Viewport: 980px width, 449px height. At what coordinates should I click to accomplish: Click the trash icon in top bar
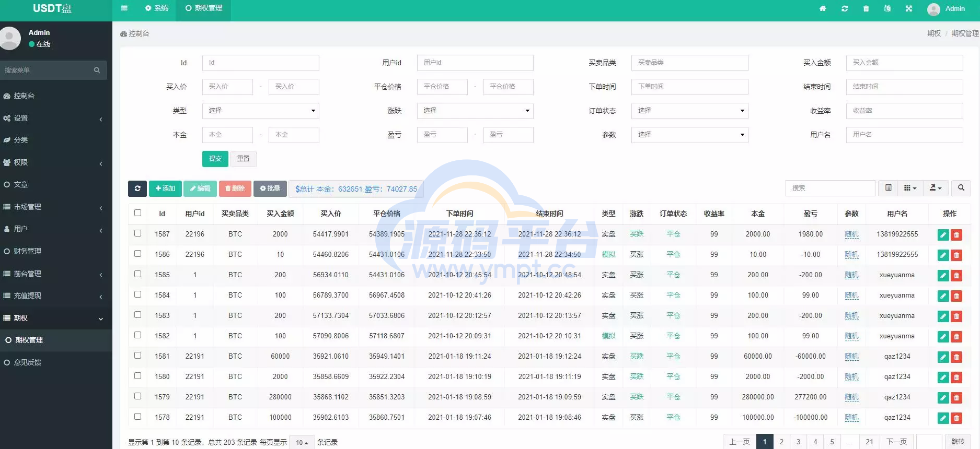(x=866, y=8)
